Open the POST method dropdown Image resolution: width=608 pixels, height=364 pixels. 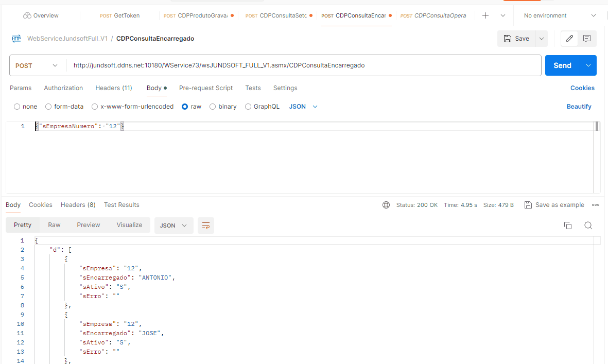pyautogui.click(x=37, y=65)
